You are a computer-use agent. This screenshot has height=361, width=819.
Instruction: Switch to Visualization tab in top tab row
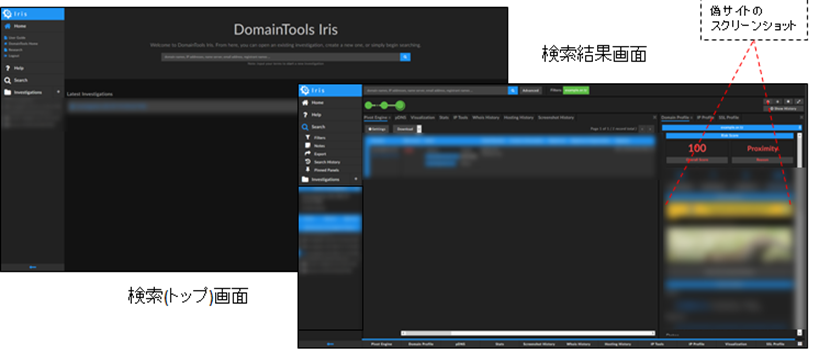(422, 118)
